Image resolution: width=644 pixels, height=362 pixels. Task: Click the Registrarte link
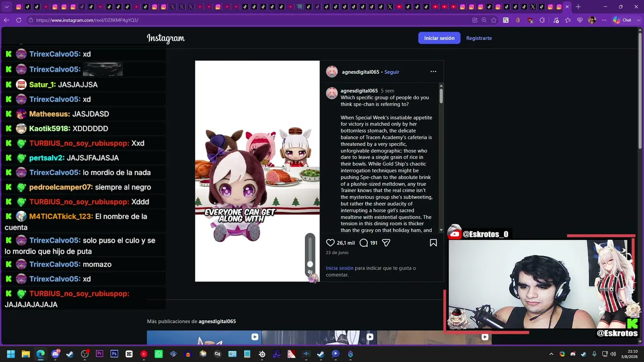pyautogui.click(x=479, y=38)
